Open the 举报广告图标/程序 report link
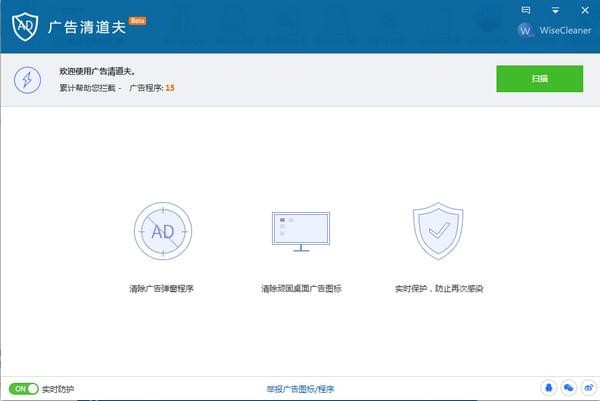This screenshot has width=600, height=401. [300, 388]
